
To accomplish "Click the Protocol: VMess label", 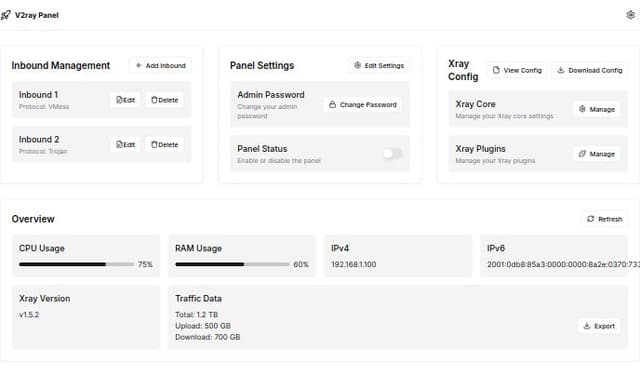I will 44,106.
